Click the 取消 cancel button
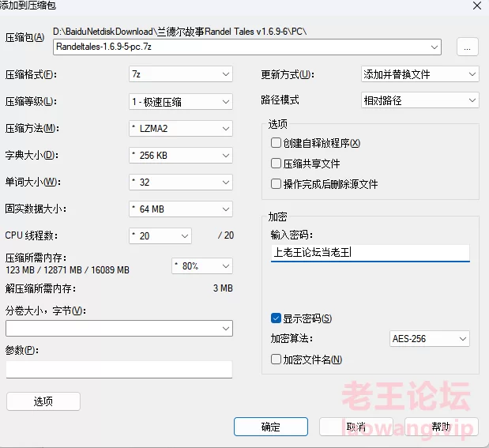489x448 pixels. [356, 427]
